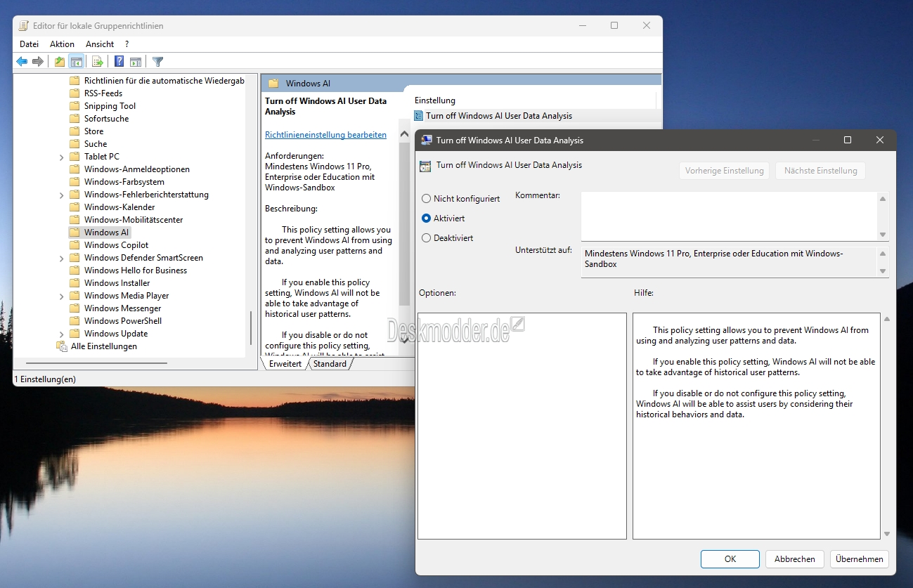Toggle the console tree show/hide toolbar icon

click(x=76, y=62)
